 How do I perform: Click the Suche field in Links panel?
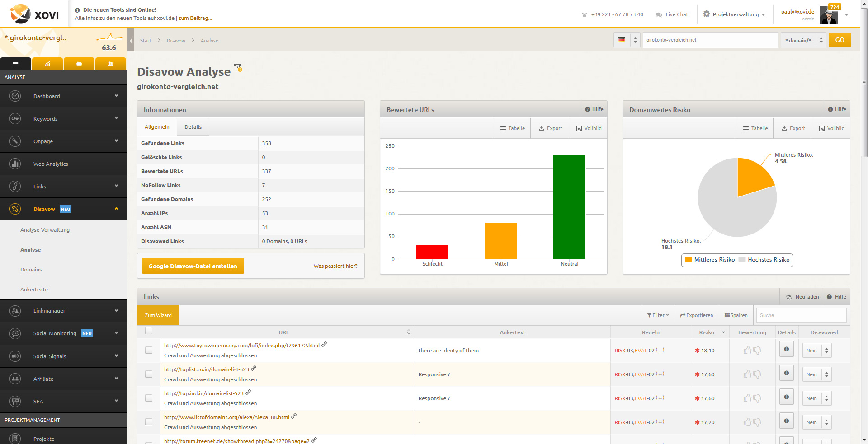(x=801, y=315)
